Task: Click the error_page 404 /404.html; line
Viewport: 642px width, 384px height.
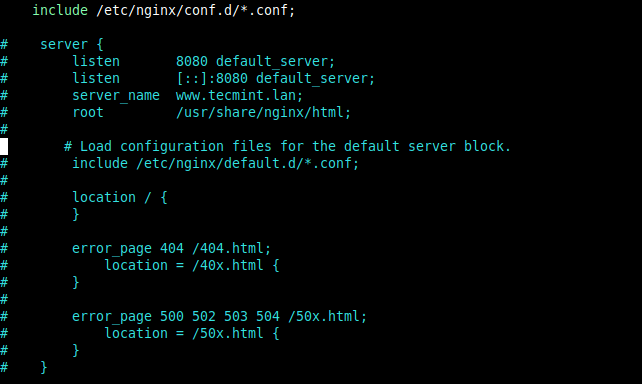Action: click(172, 248)
